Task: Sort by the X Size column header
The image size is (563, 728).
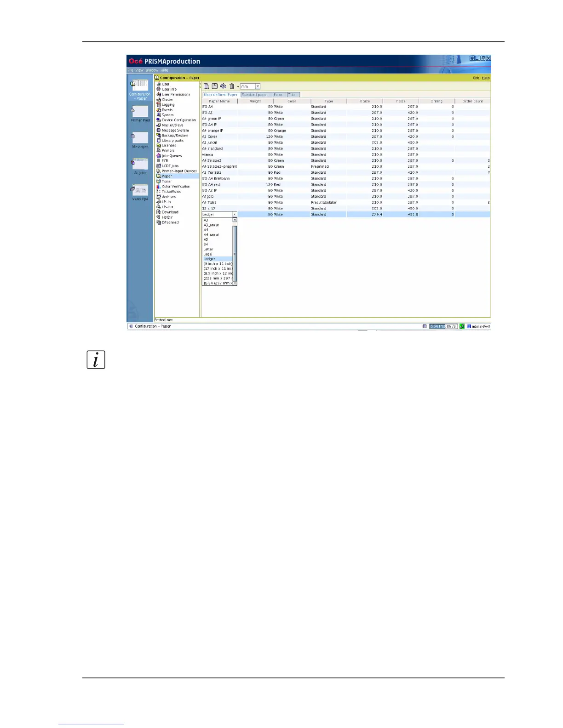Action: (365, 101)
